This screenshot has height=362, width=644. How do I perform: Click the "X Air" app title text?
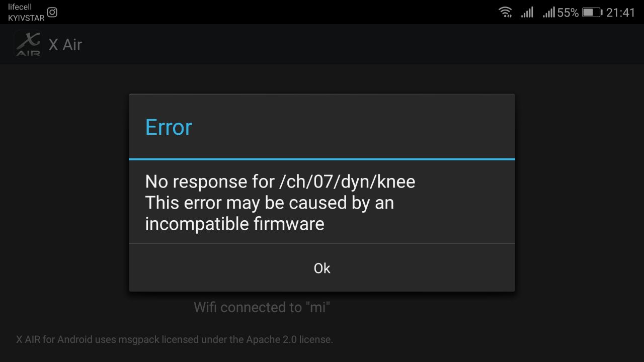65,45
